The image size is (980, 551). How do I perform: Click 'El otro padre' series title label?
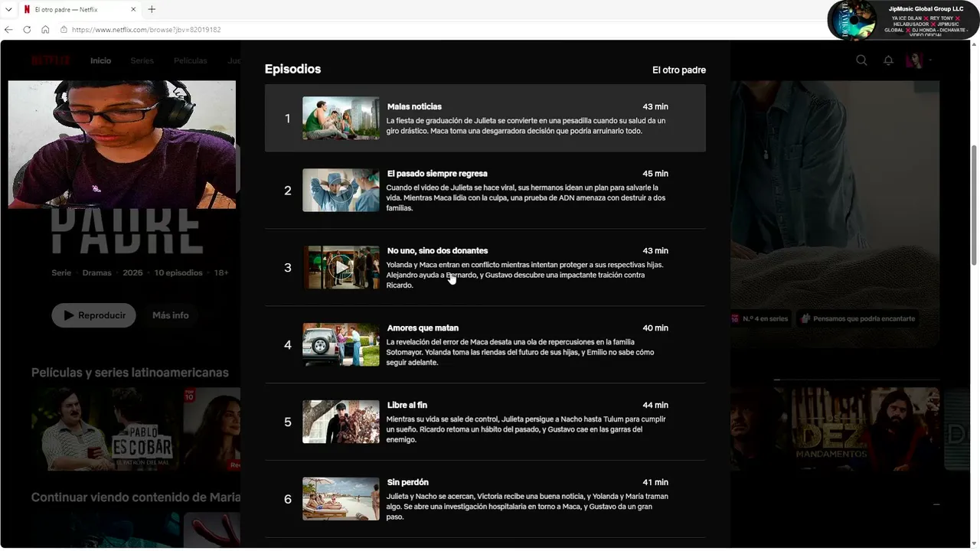[679, 70]
